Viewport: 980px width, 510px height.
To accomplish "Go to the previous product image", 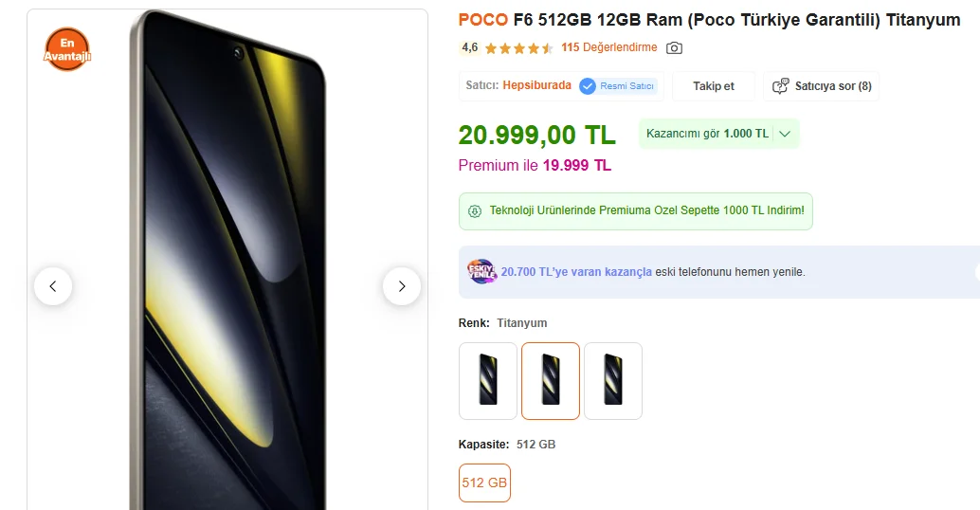I will point(53,286).
